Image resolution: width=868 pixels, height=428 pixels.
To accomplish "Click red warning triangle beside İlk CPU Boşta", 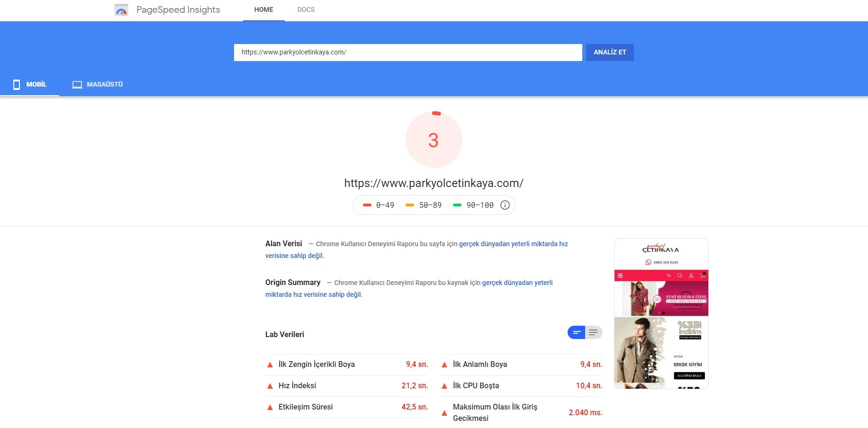I will tap(444, 386).
